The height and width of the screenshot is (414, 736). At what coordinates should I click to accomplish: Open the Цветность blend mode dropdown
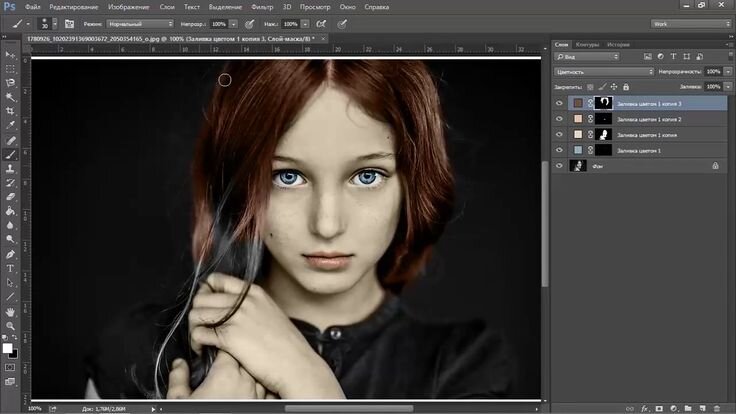[x=605, y=72]
